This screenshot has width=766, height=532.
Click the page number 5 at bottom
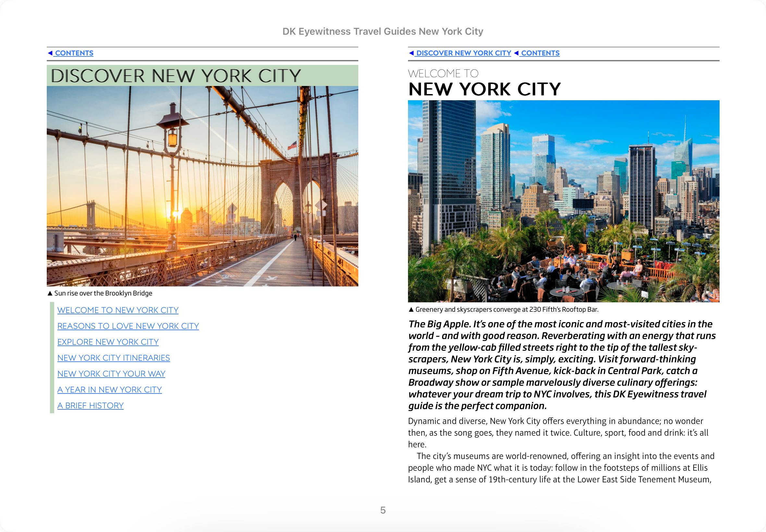[x=383, y=510]
